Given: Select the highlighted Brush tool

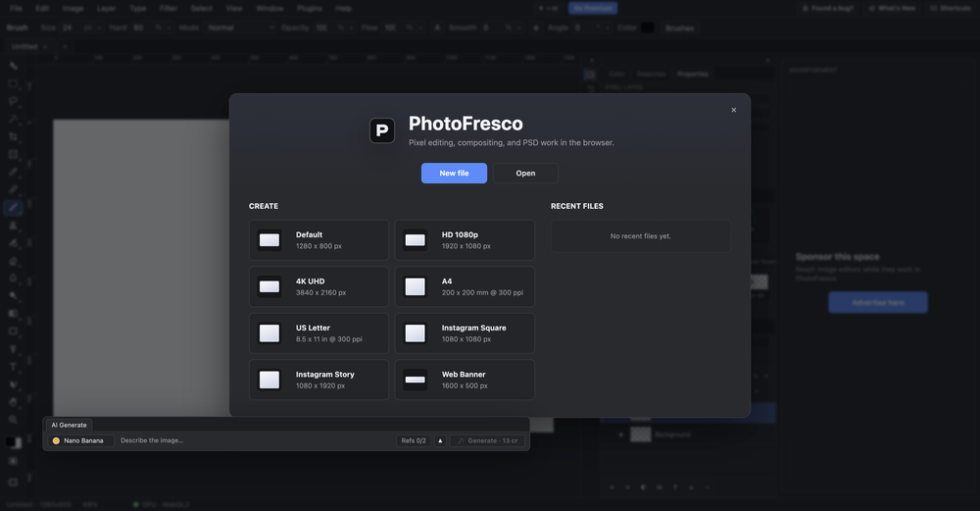Looking at the screenshot, I should [x=13, y=207].
